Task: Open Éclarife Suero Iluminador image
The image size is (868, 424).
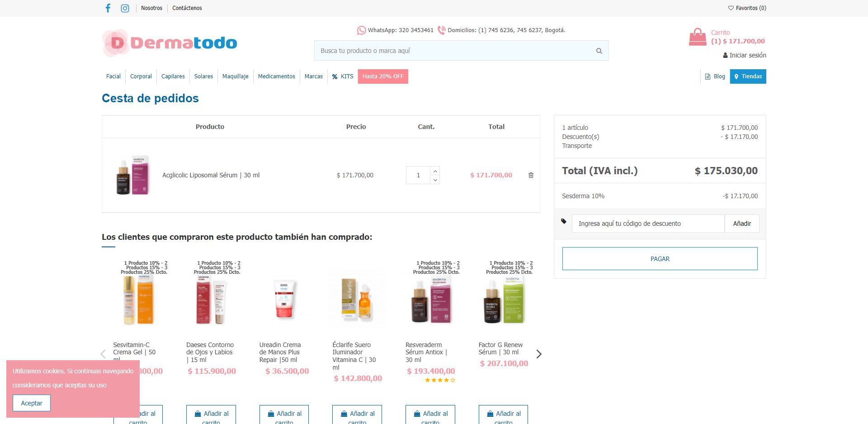Action: click(x=358, y=299)
